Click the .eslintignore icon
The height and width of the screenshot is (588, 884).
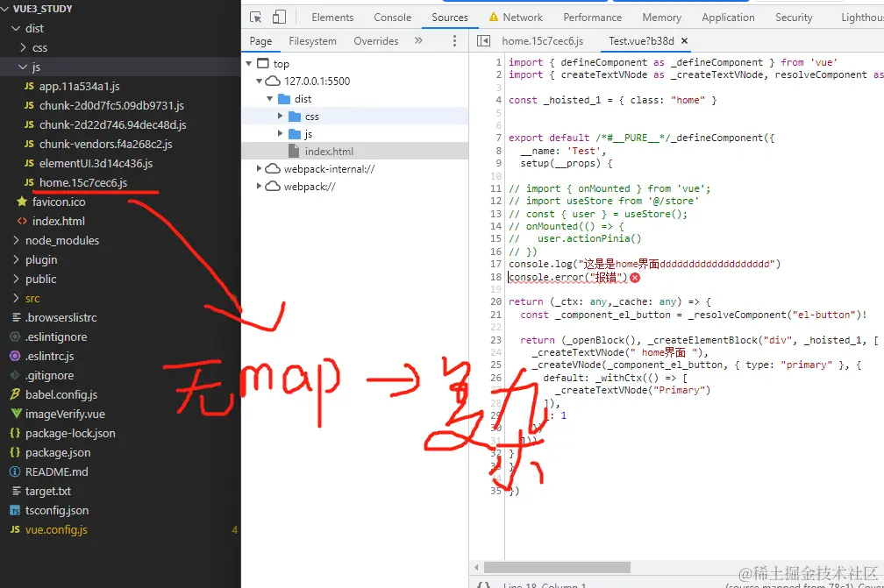(15, 337)
